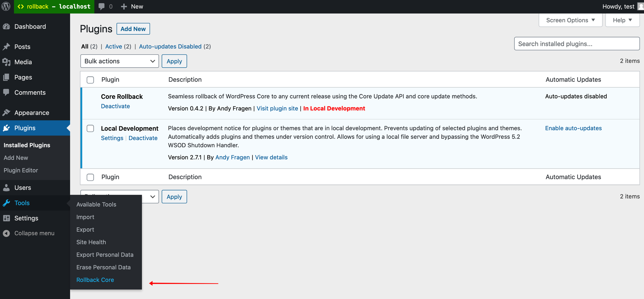
Task: Click the Plugins plug icon
Action: 6,128
